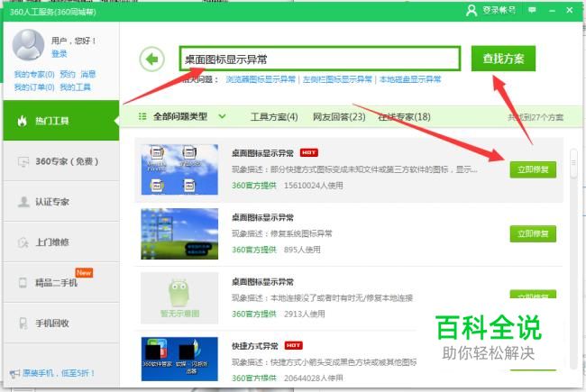The width and height of the screenshot is (586, 392).
Task: Click the repair icon beside 上门维修
Action: coord(23,242)
